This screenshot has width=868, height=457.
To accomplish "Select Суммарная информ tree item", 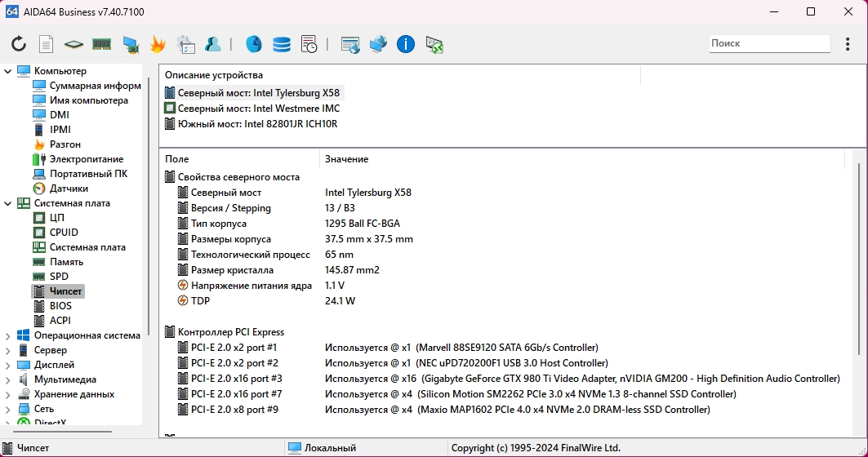I will pos(87,86).
